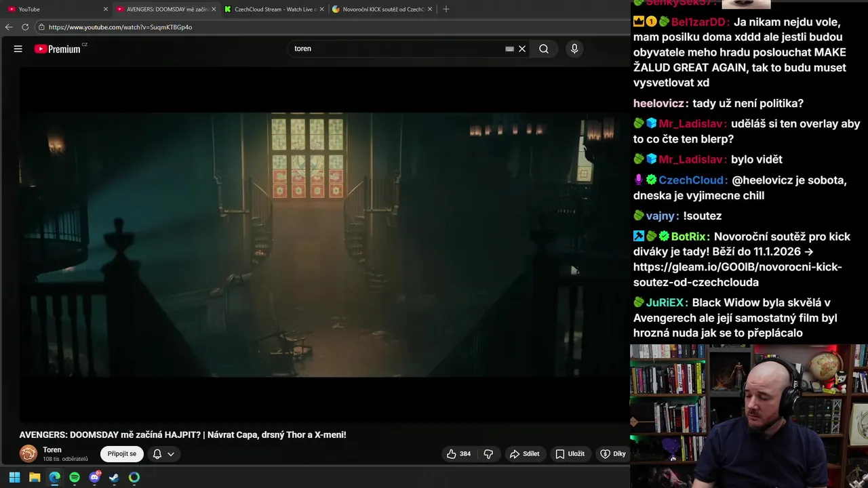
Task: Open the green ring app on taskbar
Action: (x=134, y=477)
